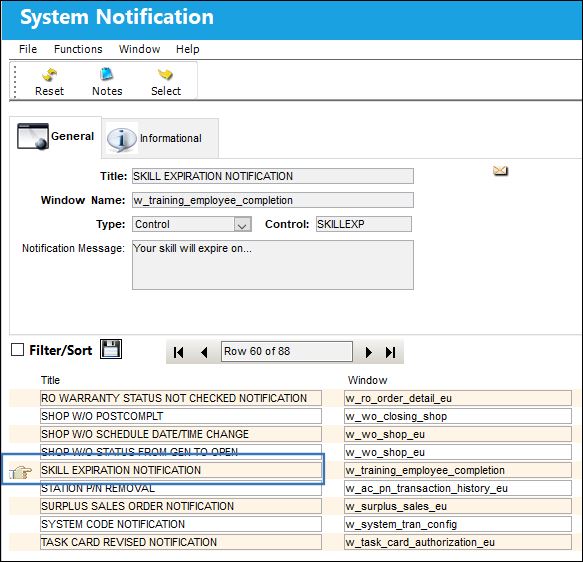This screenshot has height=562, width=583.
Task: Select TASK CARD REVISED NOTIFICATION row
Action: pyautogui.click(x=181, y=542)
